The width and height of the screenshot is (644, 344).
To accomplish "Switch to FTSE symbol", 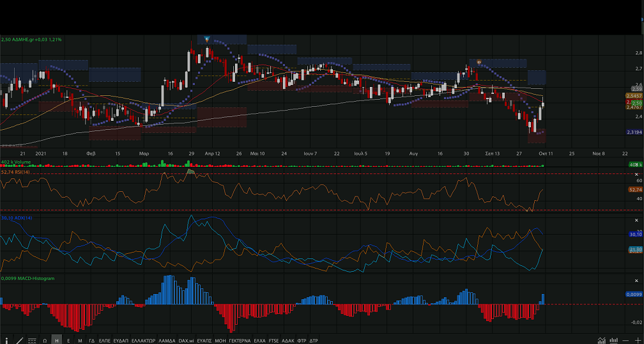I will point(273,340).
